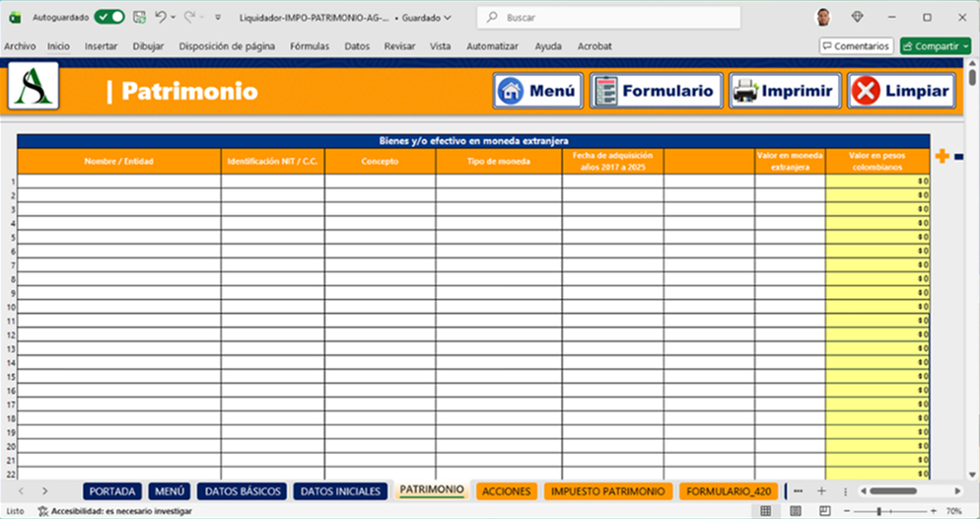Switch to Page Break Preview icon

[x=824, y=511]
